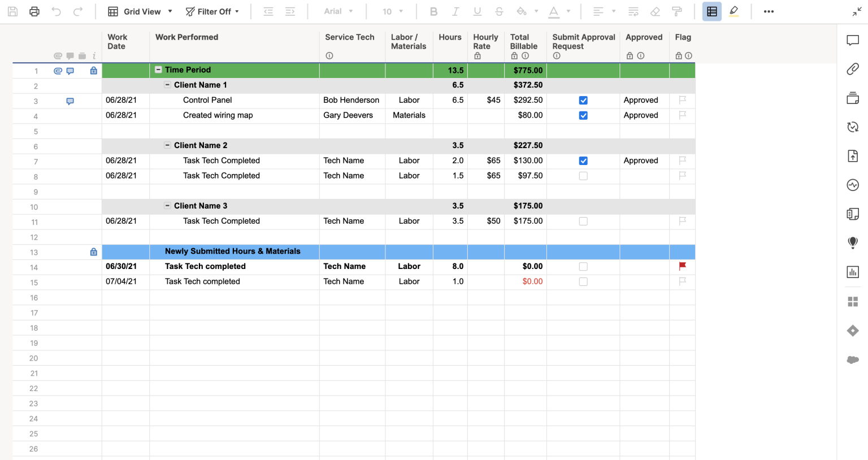This screenshot has width=868, height=460.
Task: Collapse the Time Period group
Action: pos(158,70)
